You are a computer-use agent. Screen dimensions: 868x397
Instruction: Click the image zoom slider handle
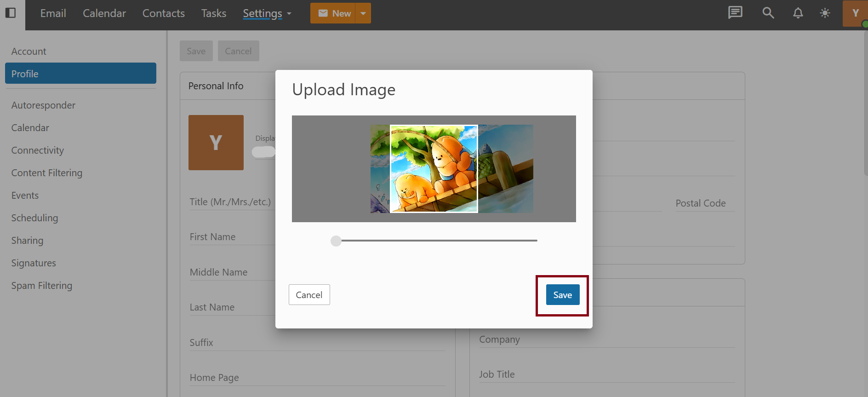click(x=336, y=241)
